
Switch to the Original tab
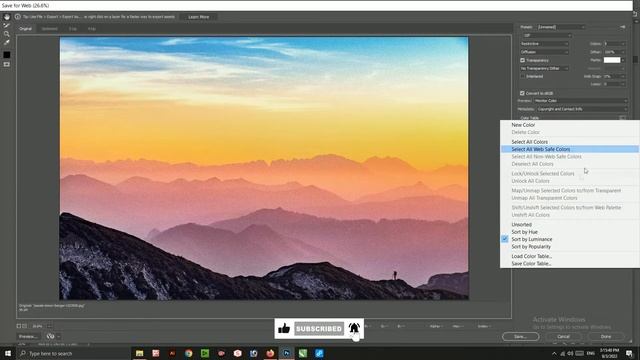pyautogui.click(x=25, y=29)
